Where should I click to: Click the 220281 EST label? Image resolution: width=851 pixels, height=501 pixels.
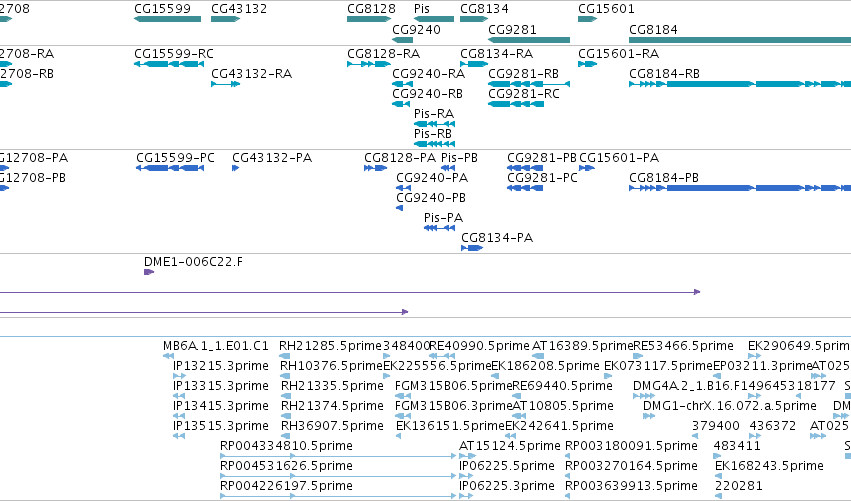coord(739,486)
